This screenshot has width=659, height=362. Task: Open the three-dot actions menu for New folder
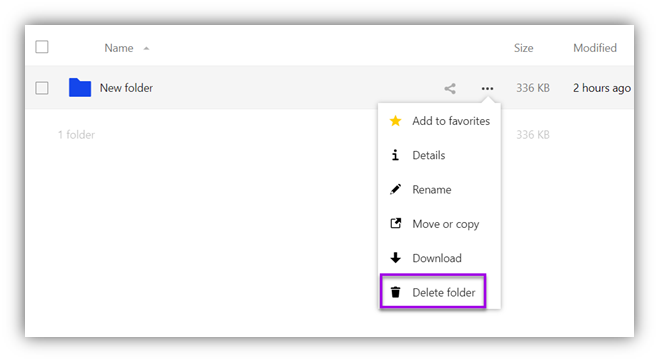pyautogui.click(x=487, y=88)
